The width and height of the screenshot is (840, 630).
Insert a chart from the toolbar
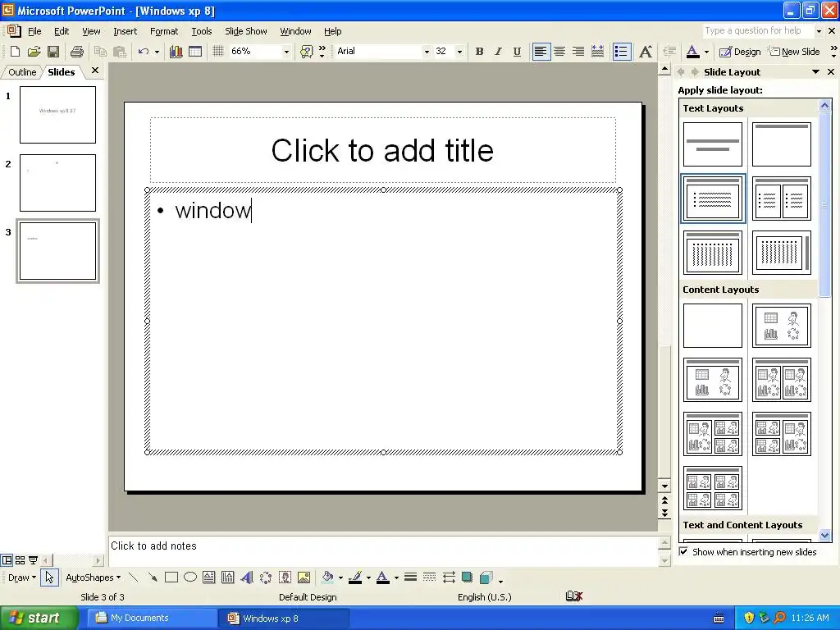click(176, 52)
